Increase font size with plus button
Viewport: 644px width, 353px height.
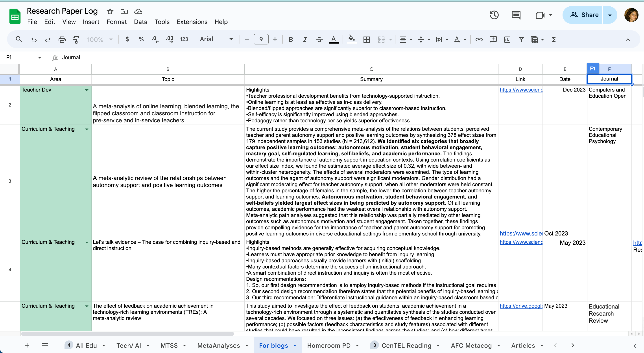[275, 39]
